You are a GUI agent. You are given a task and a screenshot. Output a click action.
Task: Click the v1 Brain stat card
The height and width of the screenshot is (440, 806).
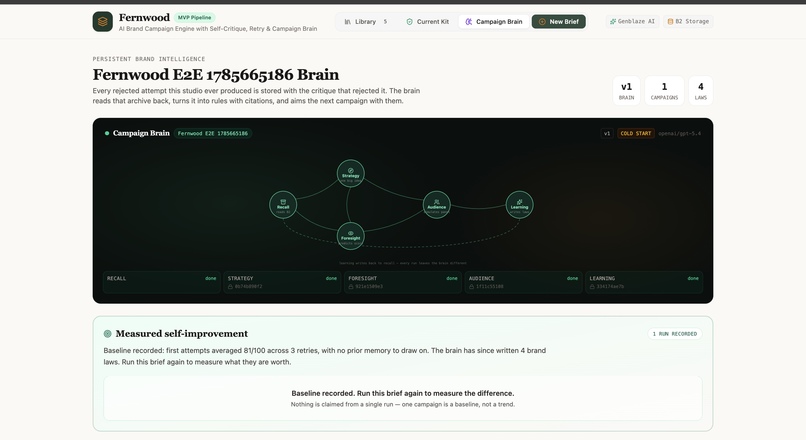[x=627, y=90]
